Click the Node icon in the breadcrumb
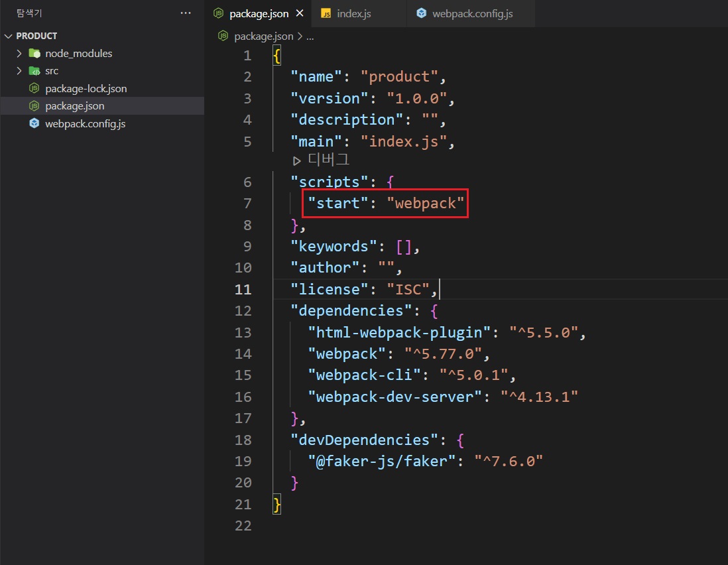This screenshot has width=728, height=565. 223,36
